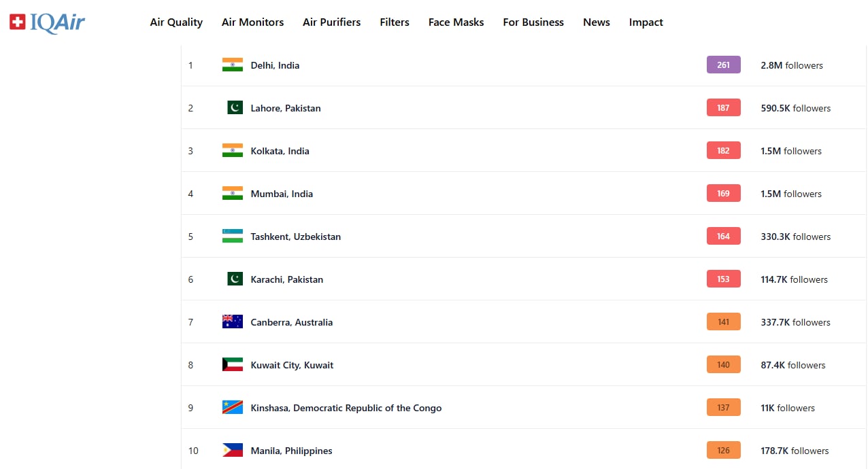868x469 pixels.
Task: Open the Air Monitors menu
Action: 252,22
